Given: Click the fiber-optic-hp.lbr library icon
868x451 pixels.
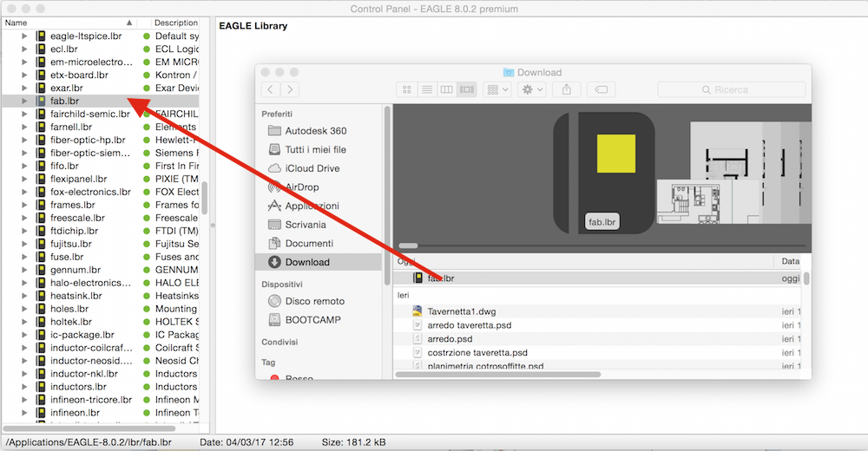Looking at the screenshot, I should pyautogui.click(x=41, y=140).
